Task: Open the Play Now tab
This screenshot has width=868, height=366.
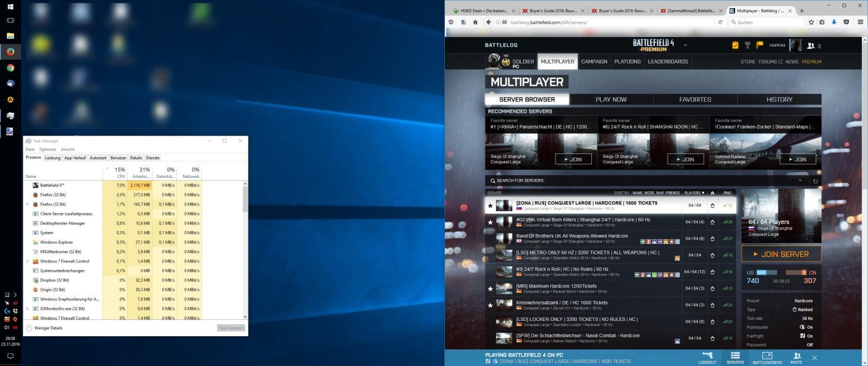Action: pos(611,99)
